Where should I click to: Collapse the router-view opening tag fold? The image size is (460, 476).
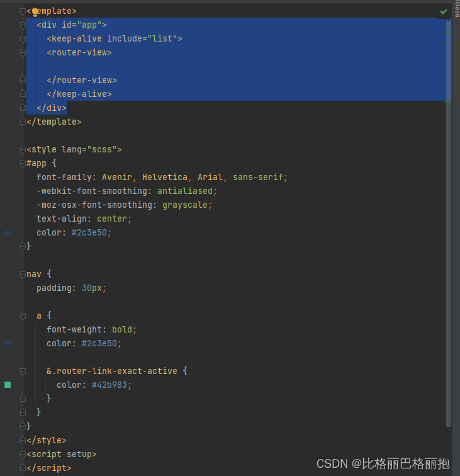23,52
